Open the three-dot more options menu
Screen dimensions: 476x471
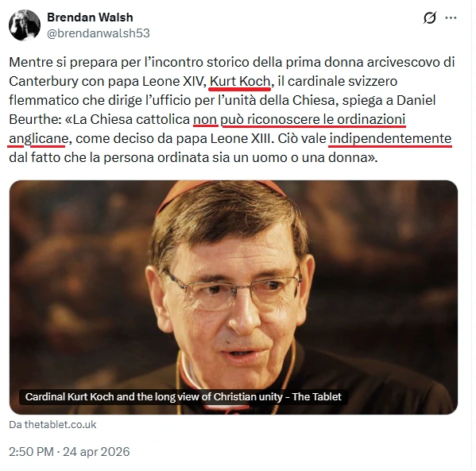[x=451, y=18]
